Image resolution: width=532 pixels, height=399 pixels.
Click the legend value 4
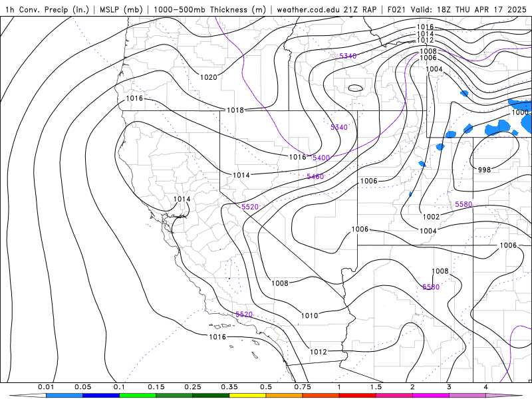tap(485, 387)
